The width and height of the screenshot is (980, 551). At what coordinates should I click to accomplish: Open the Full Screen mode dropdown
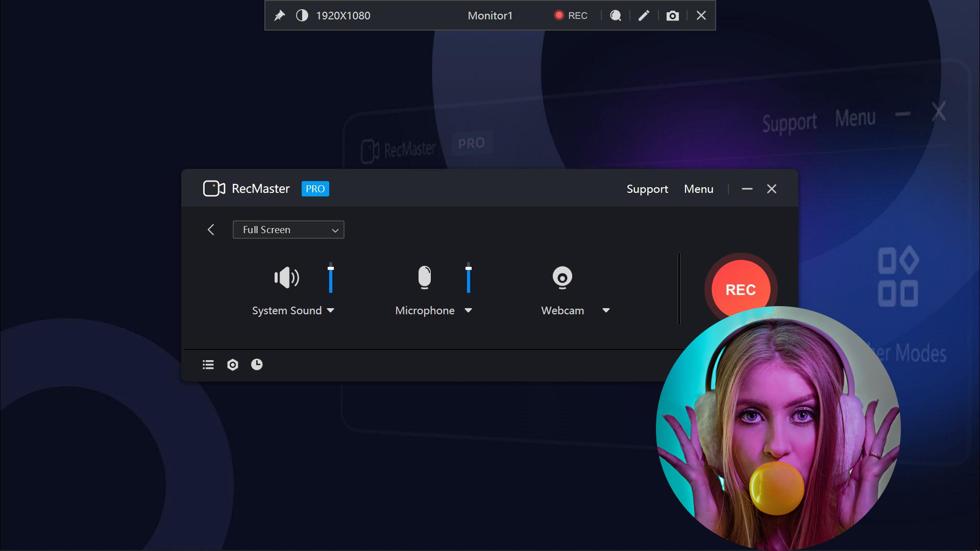288,230
